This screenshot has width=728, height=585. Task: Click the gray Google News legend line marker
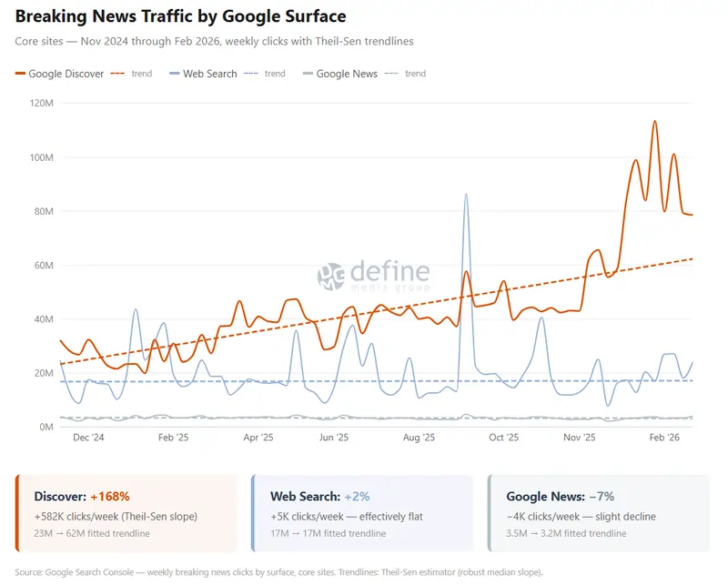308,74
